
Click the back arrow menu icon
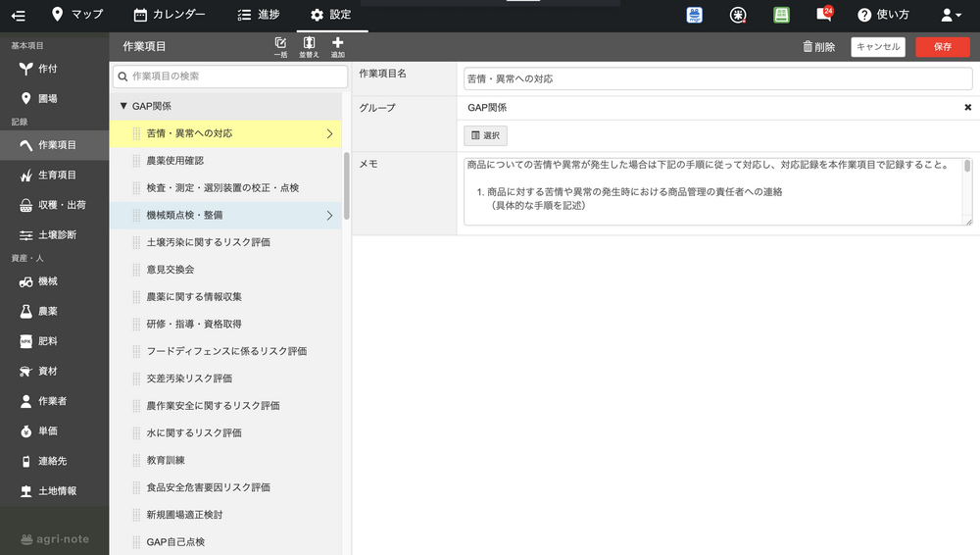tap(18, 15)
